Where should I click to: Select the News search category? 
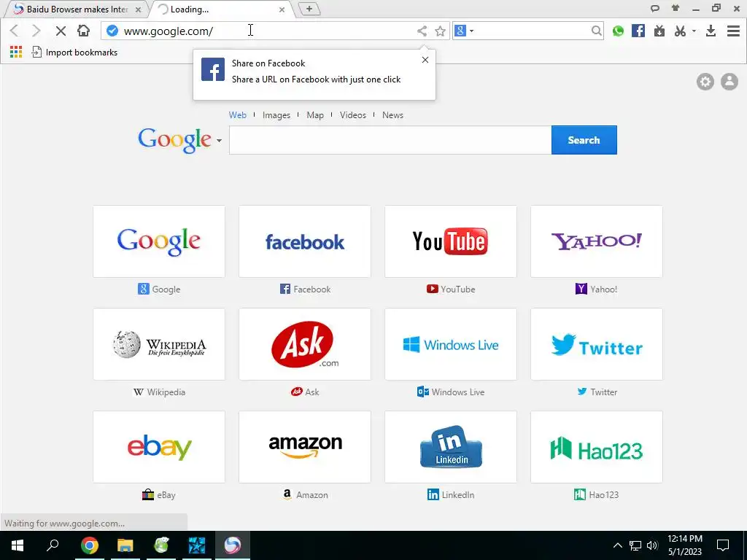tap(392, 114)
